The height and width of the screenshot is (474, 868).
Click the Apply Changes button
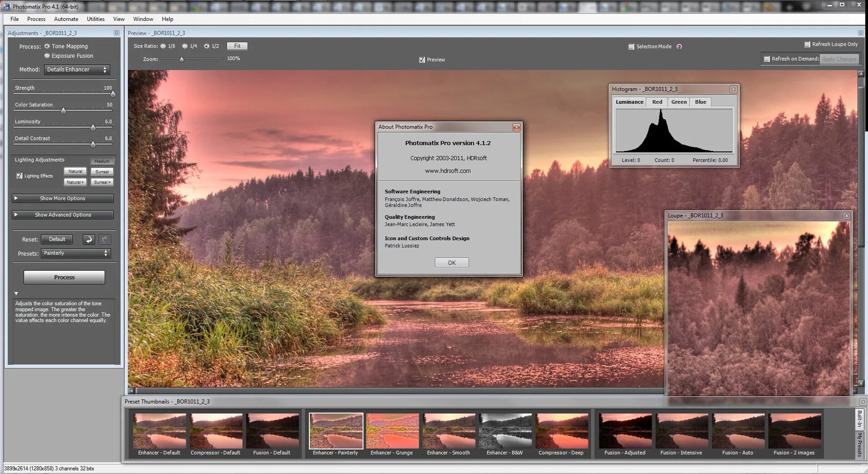839,59
